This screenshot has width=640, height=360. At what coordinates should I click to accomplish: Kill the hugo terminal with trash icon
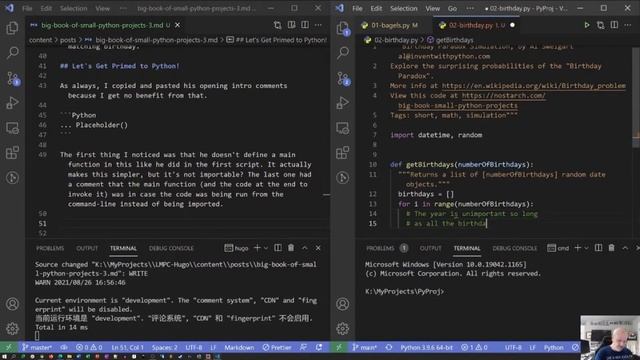[x=291, y=248]
